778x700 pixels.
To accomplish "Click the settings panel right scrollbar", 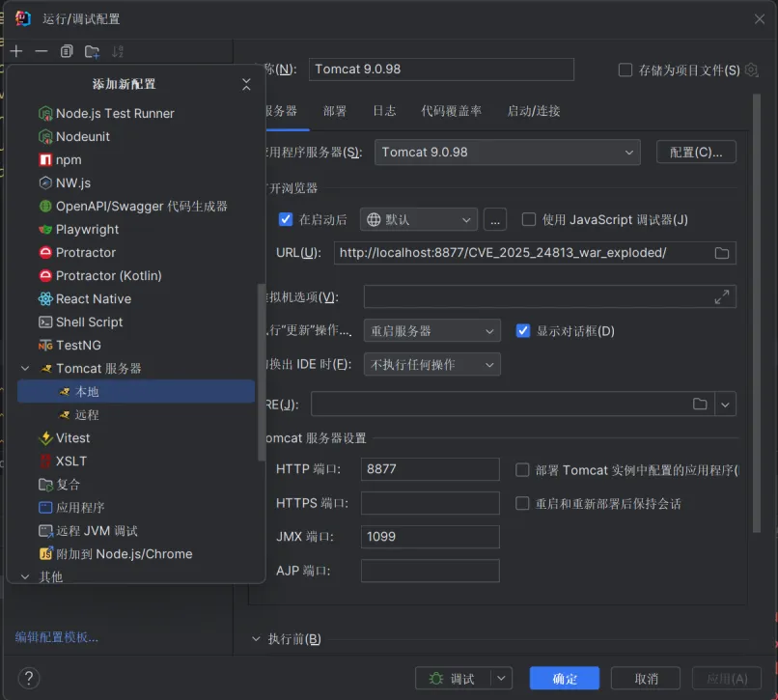I will tap(756, 313).
